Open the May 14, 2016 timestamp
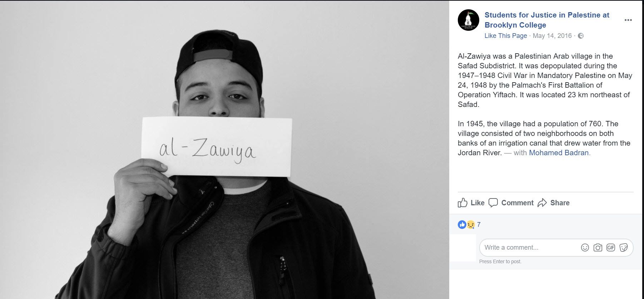 pyautogui.click(x=552, y=36)
